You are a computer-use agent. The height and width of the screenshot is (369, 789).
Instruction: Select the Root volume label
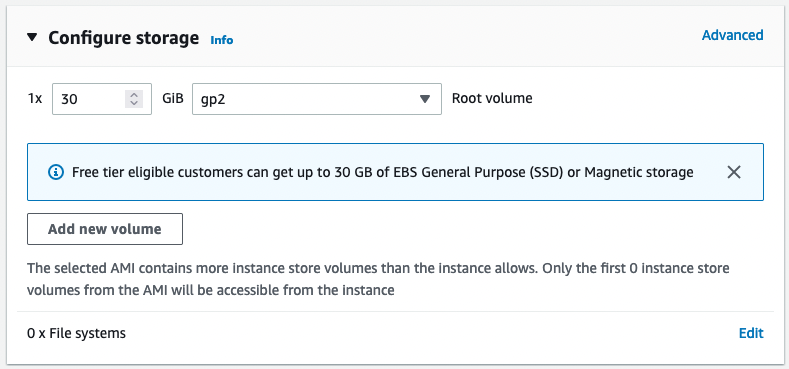(492, 98)
